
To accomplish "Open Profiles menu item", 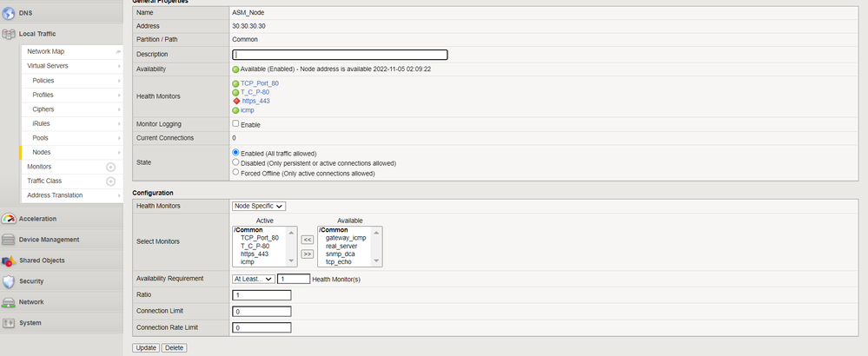I will coord(43,95).
